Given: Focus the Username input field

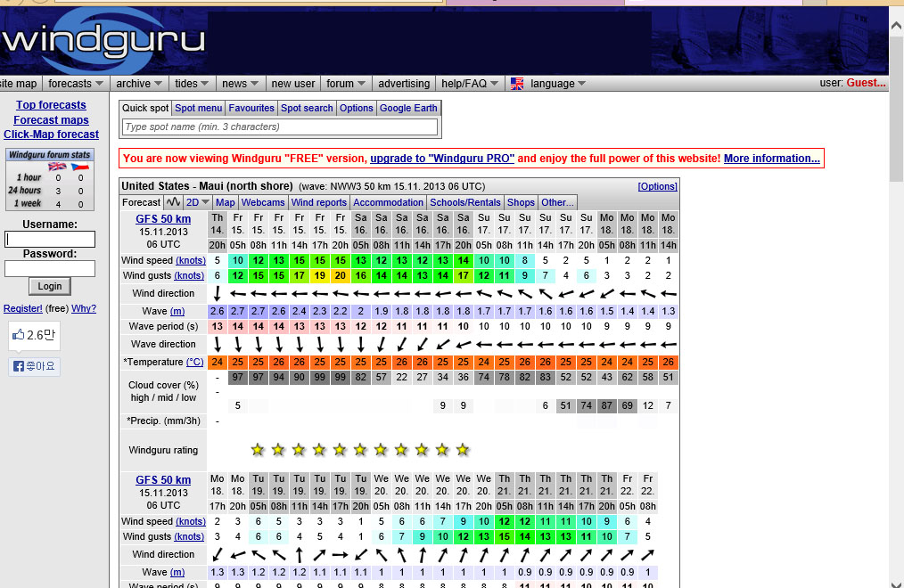Looking at the screenshot, I should [50, 239].
